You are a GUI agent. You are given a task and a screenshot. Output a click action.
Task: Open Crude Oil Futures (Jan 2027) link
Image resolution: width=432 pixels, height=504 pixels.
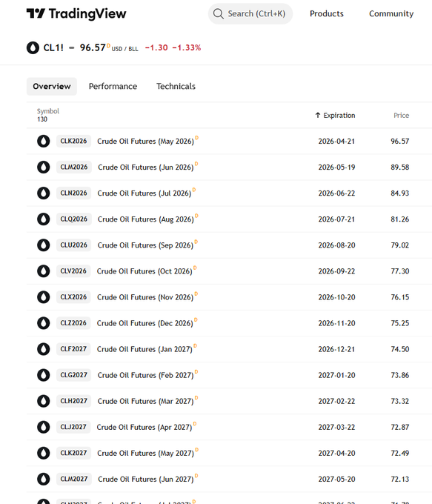[144, 349]
